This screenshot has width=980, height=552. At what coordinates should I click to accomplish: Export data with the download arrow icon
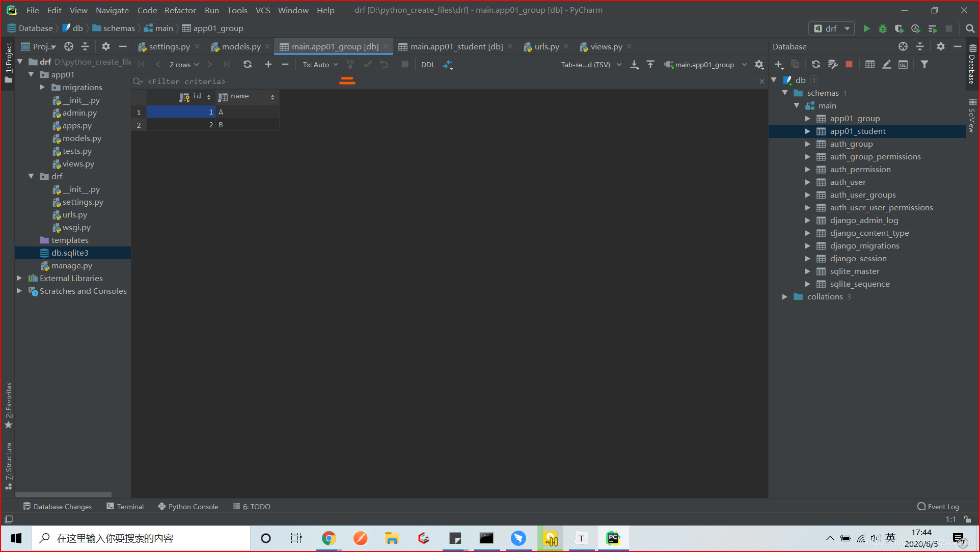pyautogui.click(x=634, y=64)
